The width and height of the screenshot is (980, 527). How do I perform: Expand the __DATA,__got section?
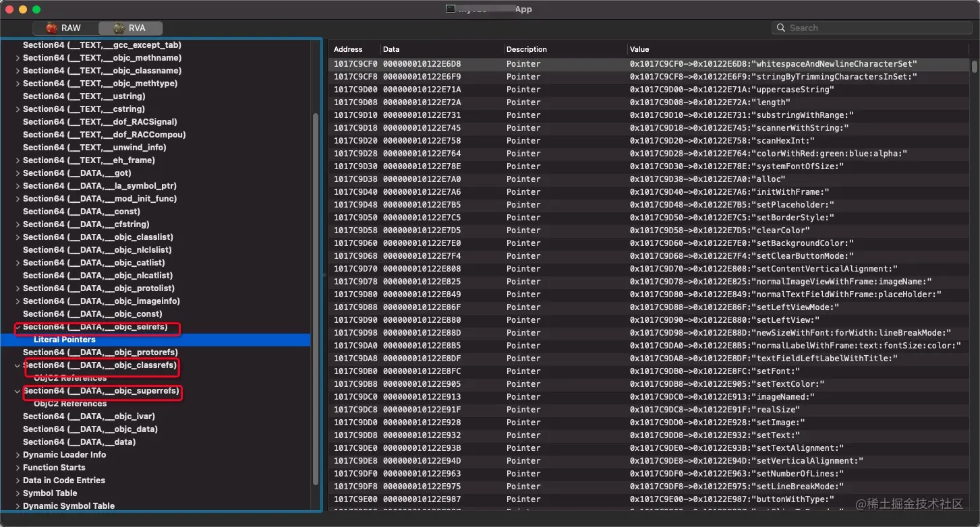pyautogui.click(x=18, y=173)
